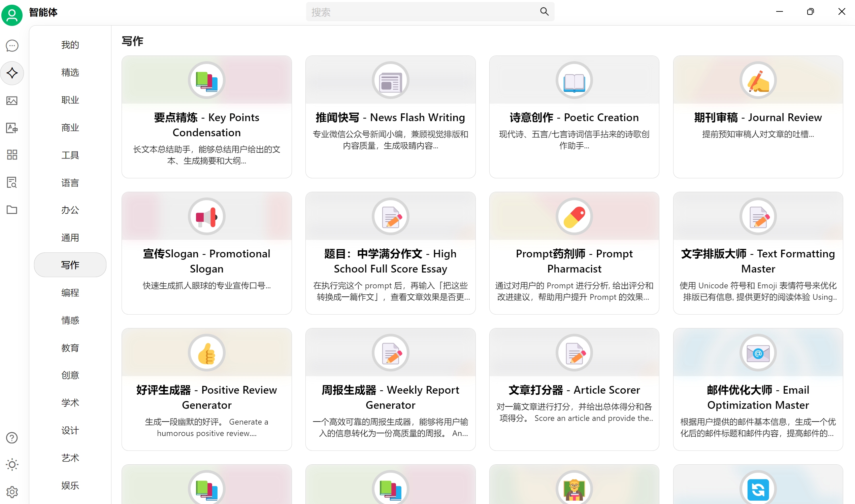
Task: Toggle the sun brightness theme icon
Action: (12, 465)
